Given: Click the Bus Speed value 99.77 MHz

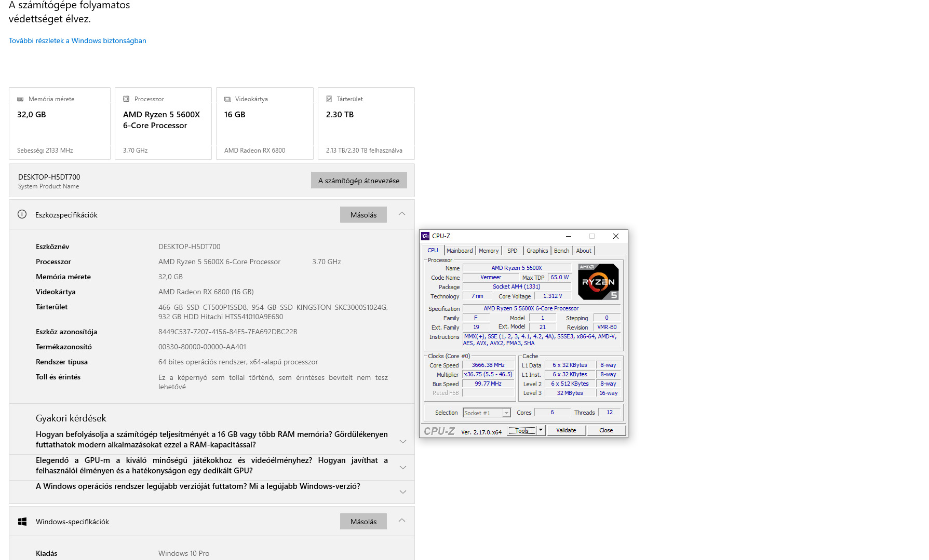Looking at the screenshot, I should (x=488, y=384).
